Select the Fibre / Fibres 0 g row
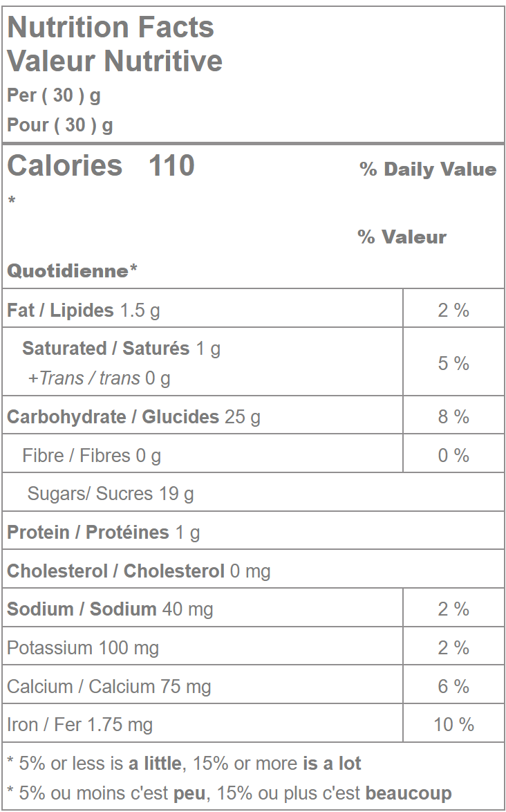The height and width of the screenshot is (812, 506). tap(91, 456)
